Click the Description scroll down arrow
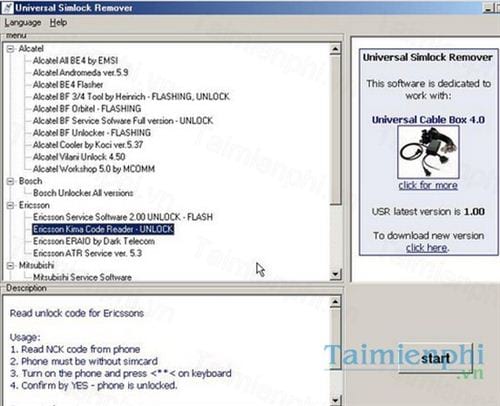Viewport: 500px width, 406px height. coord(335,400)
